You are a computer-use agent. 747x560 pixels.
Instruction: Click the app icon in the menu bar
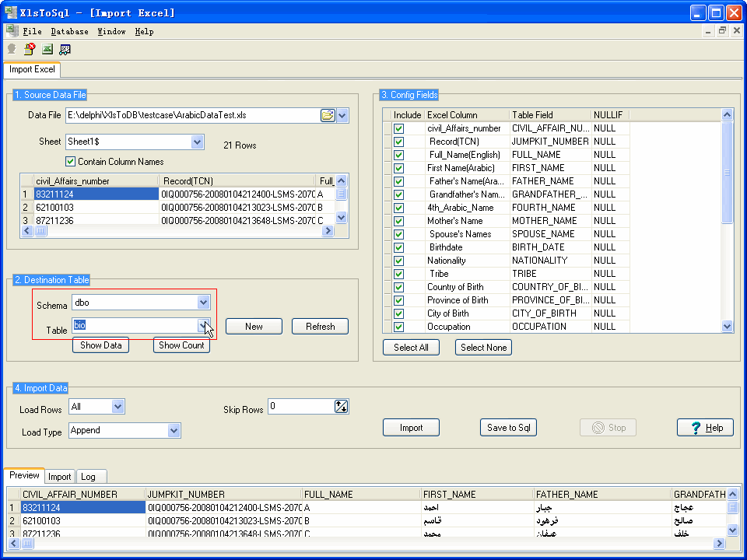(12, 31)
